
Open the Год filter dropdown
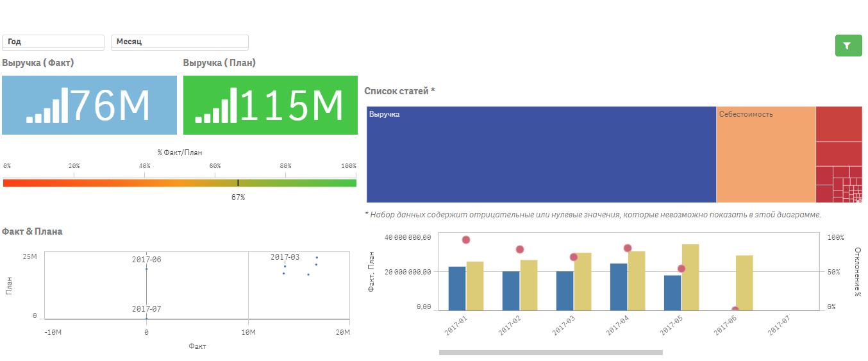[53, 42]
